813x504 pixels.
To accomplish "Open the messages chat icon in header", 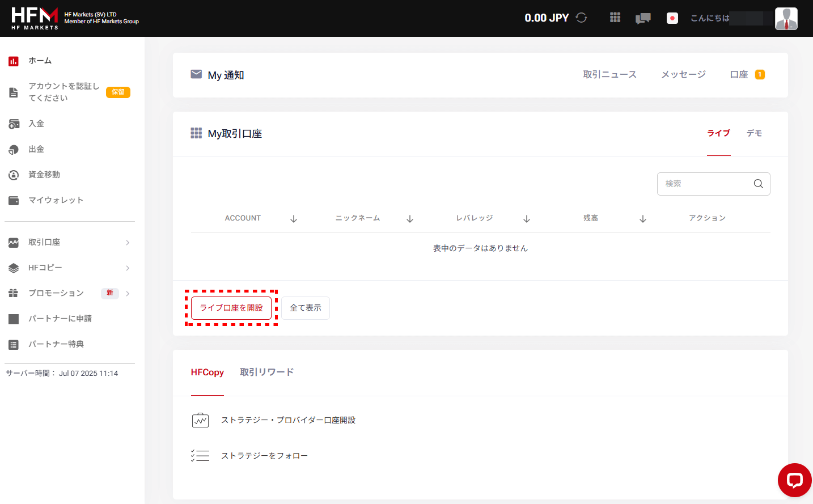I will pyautogui.click(x=643, y=18).
